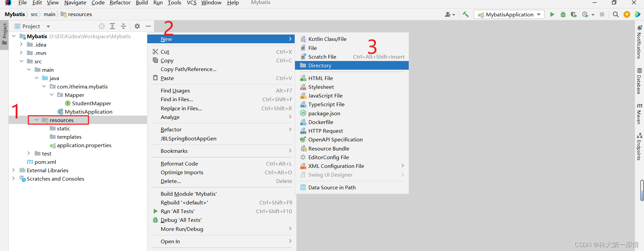Click the src breadcrumb
The image size is (644, 251).
point(34,14)
